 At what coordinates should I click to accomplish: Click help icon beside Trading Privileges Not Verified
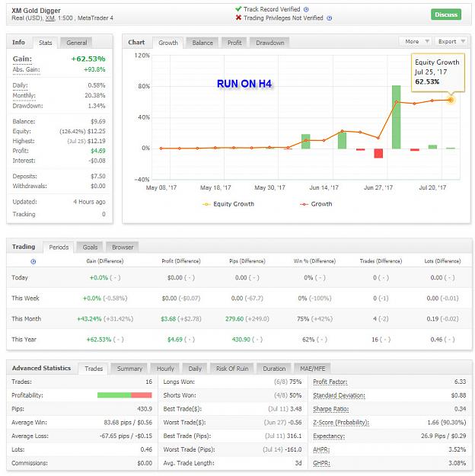click(x=330, y=18)
